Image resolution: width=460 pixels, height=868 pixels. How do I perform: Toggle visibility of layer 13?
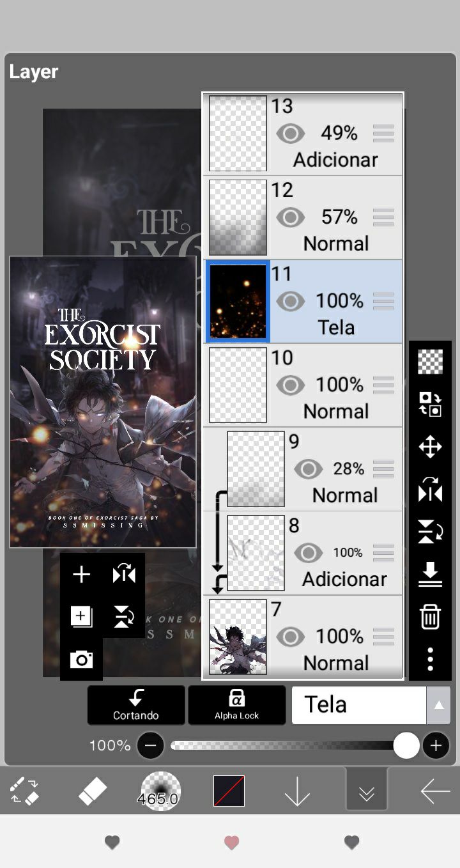[x=291, y=134]
